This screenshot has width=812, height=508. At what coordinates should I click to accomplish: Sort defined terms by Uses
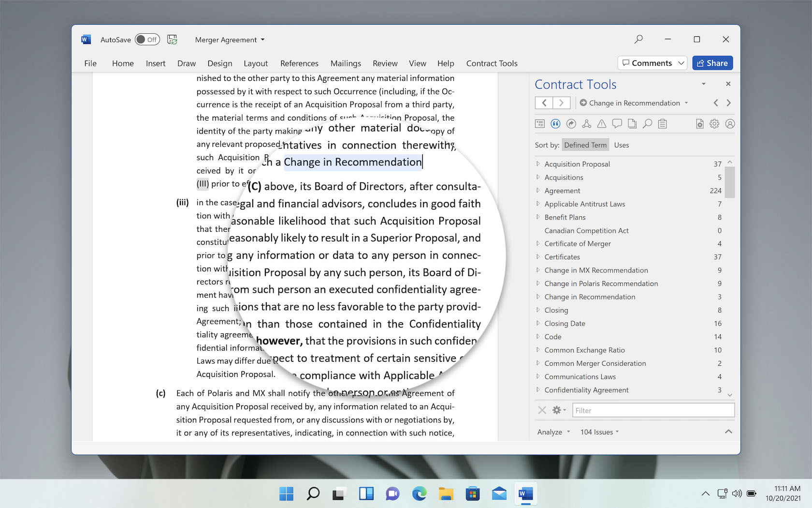coord(621,145)
